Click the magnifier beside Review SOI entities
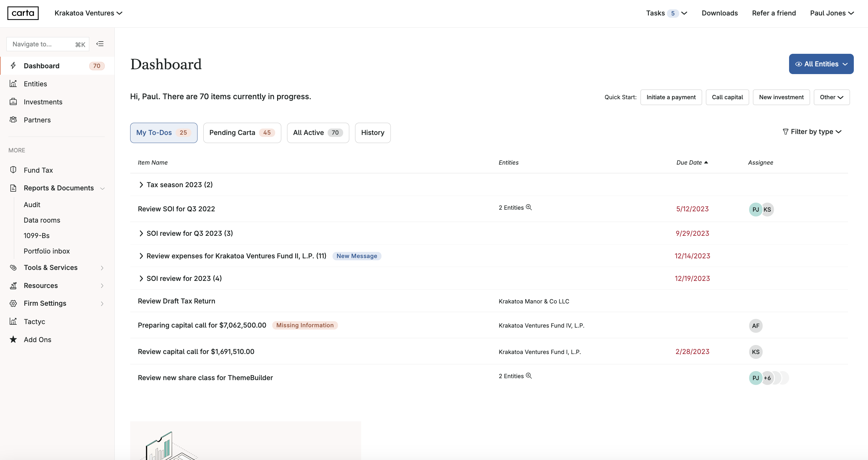Image resolution: width=868 pixels, height=460 pixels. tap(529, 207)
